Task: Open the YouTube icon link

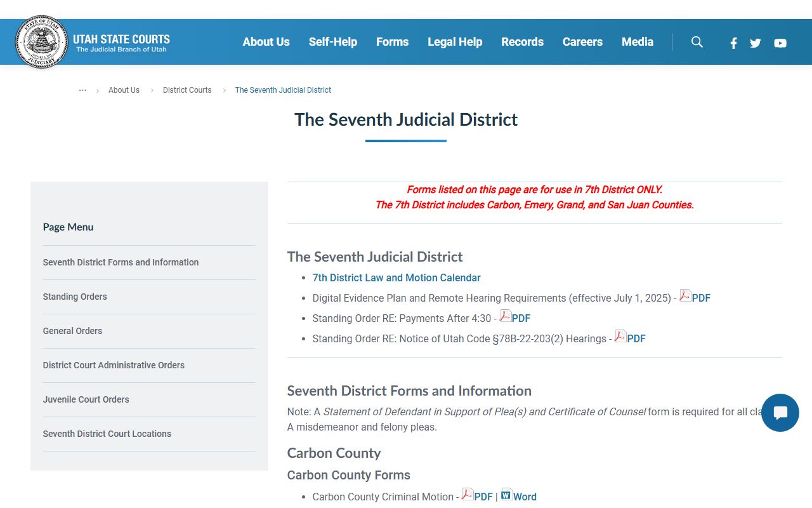Action: [780, 43]
